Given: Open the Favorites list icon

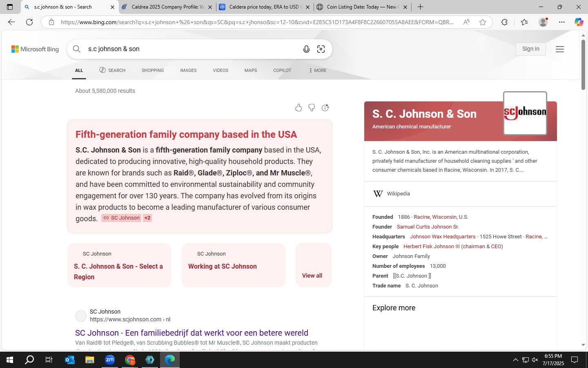Looking at the screenshot, I should coord(524,22).
